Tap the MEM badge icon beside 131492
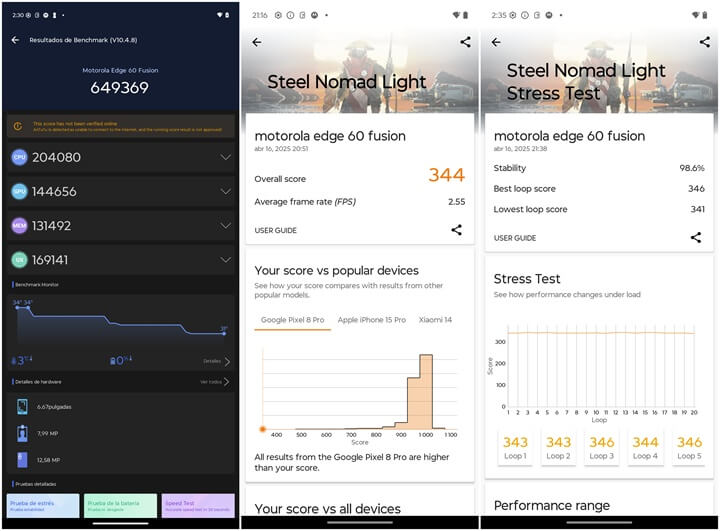The width and height of the screenshot is (720, 531). (19, 226)
